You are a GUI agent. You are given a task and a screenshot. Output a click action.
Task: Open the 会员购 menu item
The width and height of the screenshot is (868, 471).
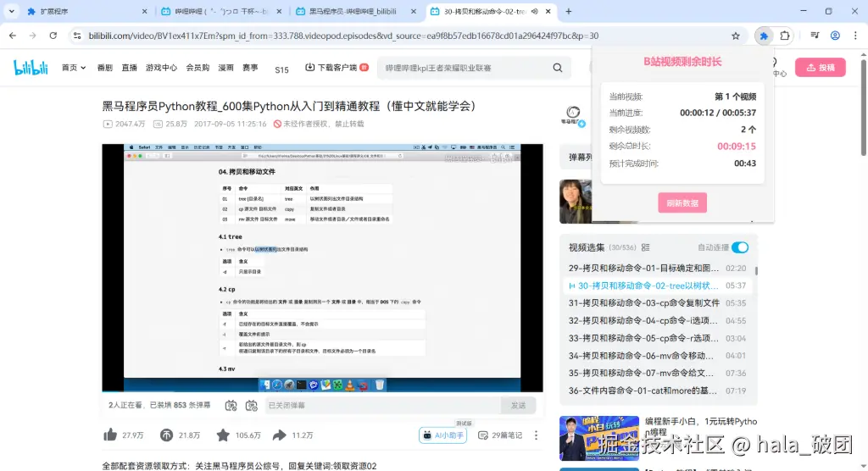point(198,68)
